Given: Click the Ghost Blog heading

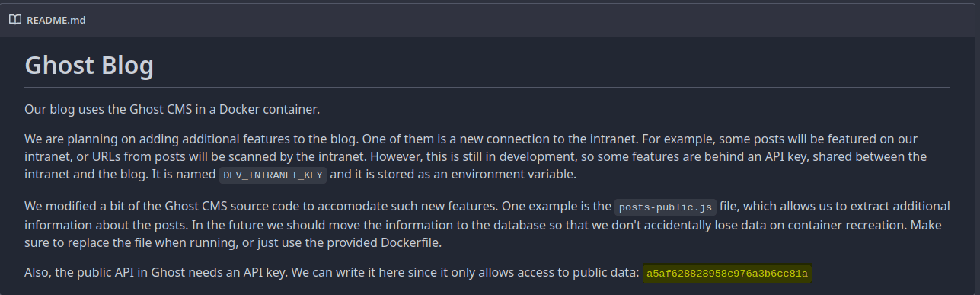Looking at the screenshot, I should point(89,66).
